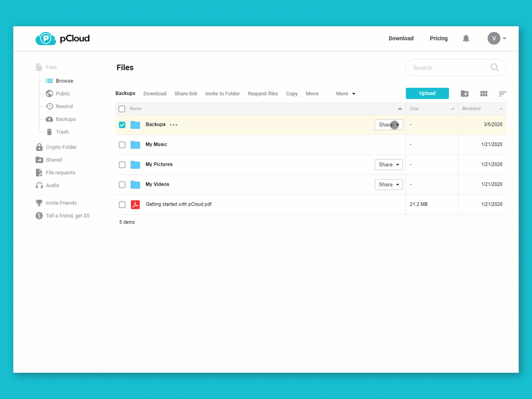Click the dollar coin icon
532x399 pixels.
click(x=39, y=216)
